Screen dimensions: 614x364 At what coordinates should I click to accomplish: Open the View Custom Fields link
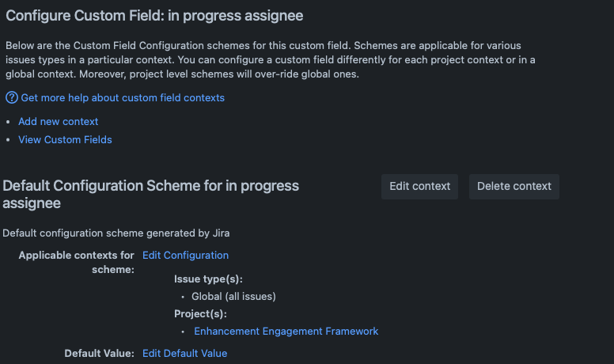[x=65, y=140]
